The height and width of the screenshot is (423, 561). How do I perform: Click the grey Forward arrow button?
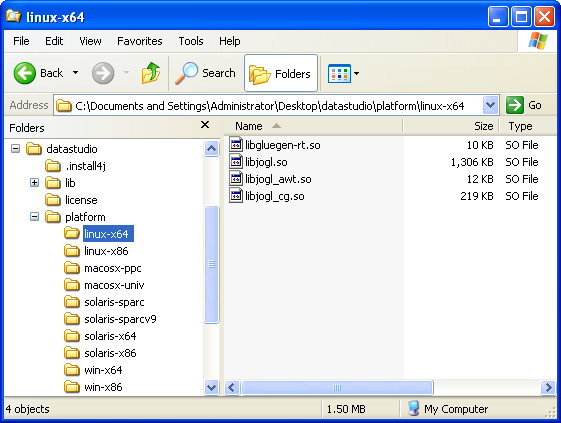click(103, 73)
